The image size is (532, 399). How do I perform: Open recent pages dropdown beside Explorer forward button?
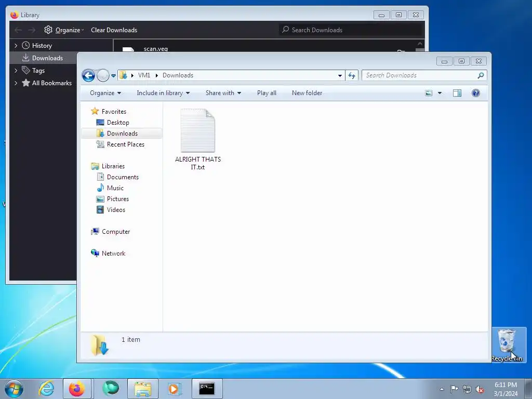click(113, 76)
